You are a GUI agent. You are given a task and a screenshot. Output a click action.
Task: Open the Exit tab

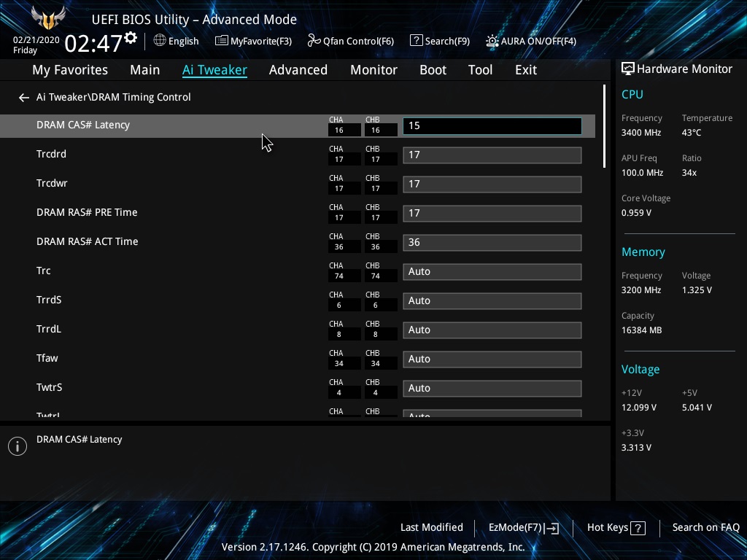pyautogui.click(x=526, y=70)
